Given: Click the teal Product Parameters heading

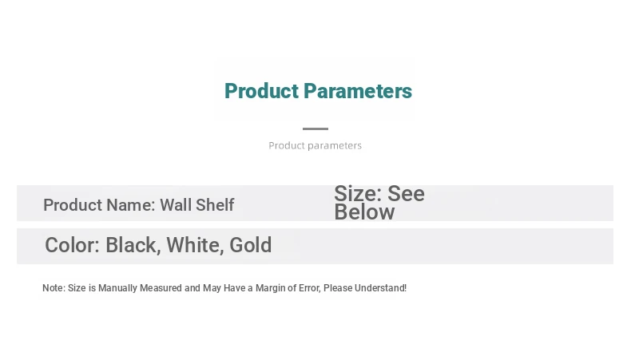Looking at the screenshot, I should (318, 91).
